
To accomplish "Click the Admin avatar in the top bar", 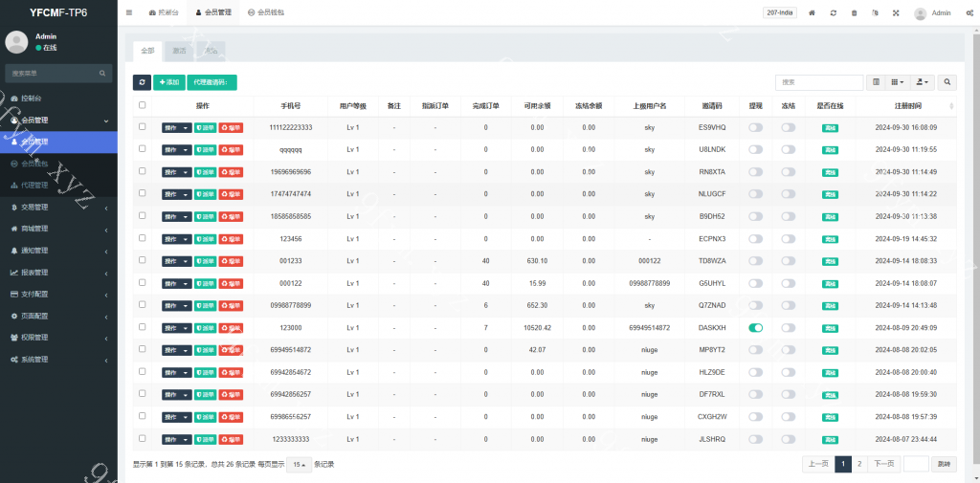I will coord(920,13).
